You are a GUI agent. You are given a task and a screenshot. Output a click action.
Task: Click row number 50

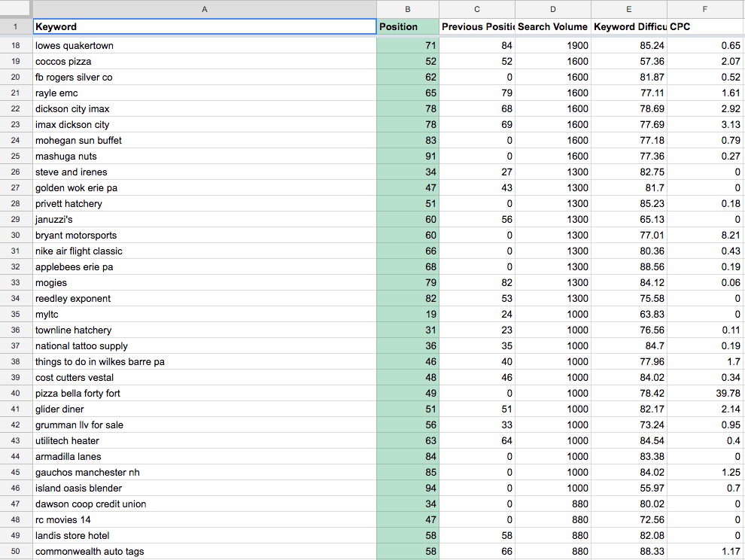point(15,551)
